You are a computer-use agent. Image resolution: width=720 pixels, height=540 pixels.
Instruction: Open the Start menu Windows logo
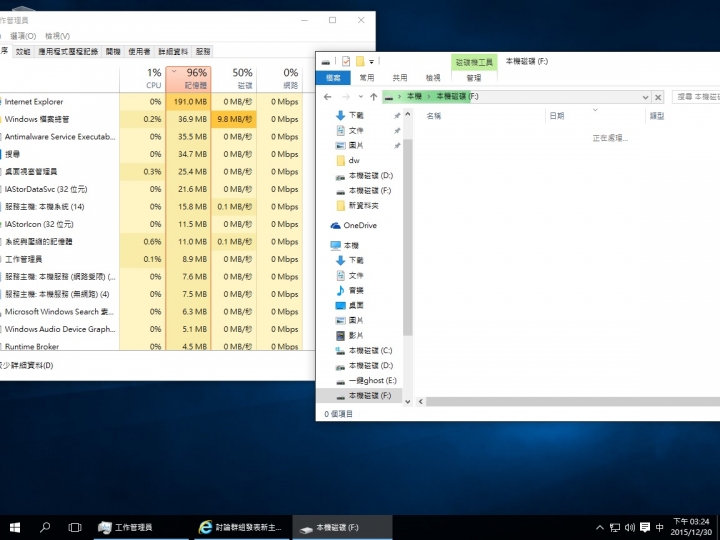[15, 527]
